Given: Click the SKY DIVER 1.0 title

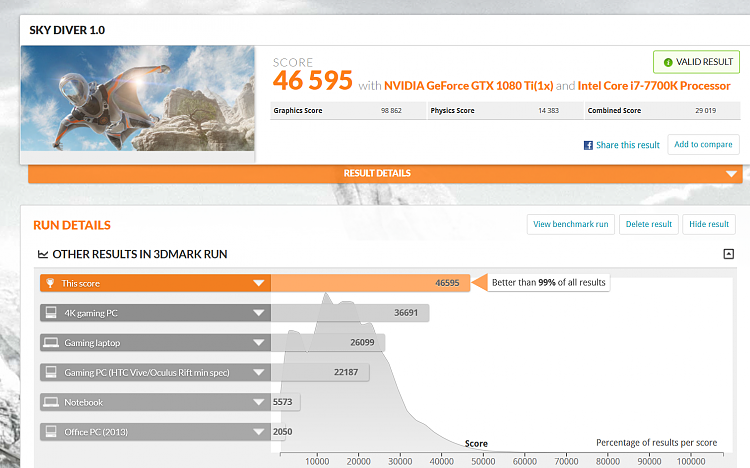Looking at the screenshot, I should pos(67,30).
